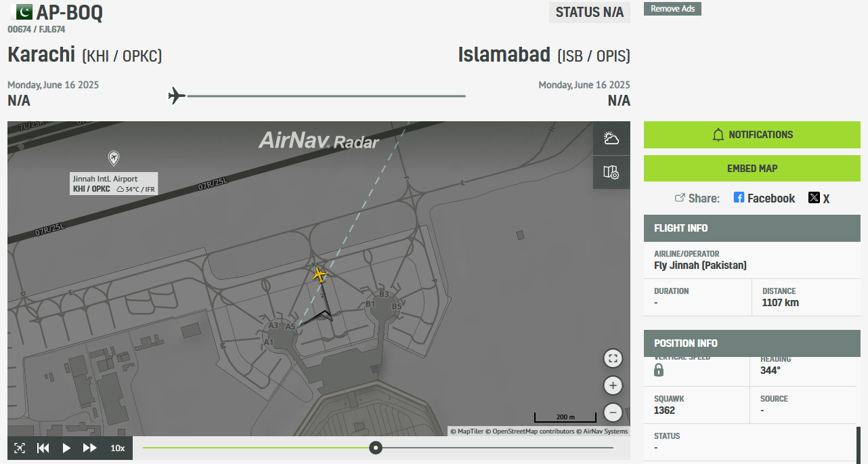
Task: Click gate label B3 on the map
Action: pyautogui.click(x=384, y=294)
